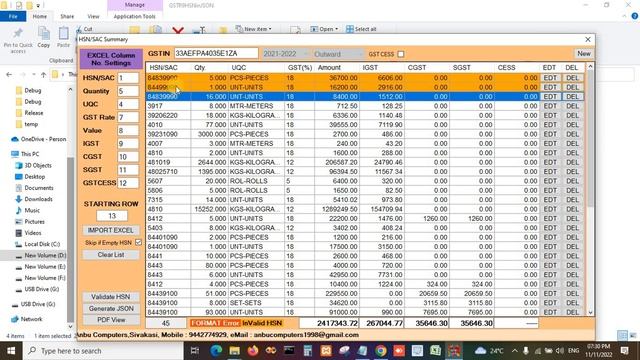Open File Explorer from the taskbar
The image size is (640, 360).
coord(234,351)
